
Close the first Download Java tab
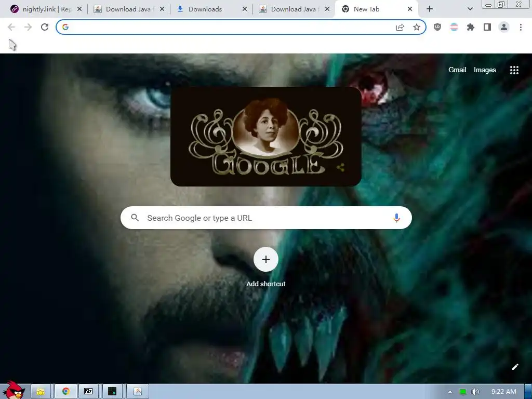pos(162,9)
